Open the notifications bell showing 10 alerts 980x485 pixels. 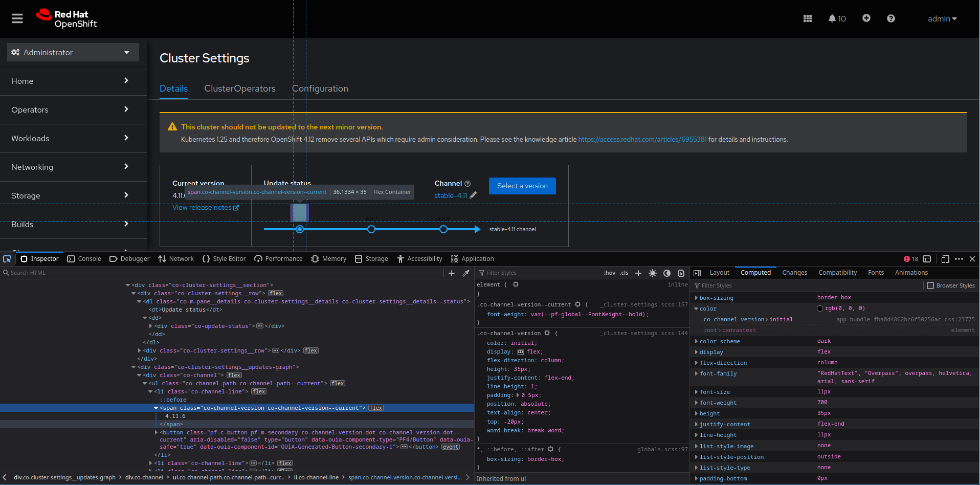tap(837, 18)
